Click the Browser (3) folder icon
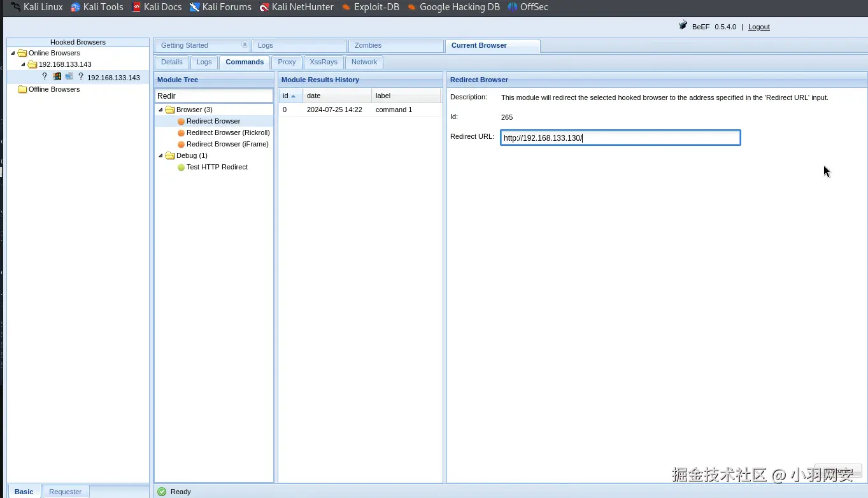868x498 pixels. [x=170, y=110]
